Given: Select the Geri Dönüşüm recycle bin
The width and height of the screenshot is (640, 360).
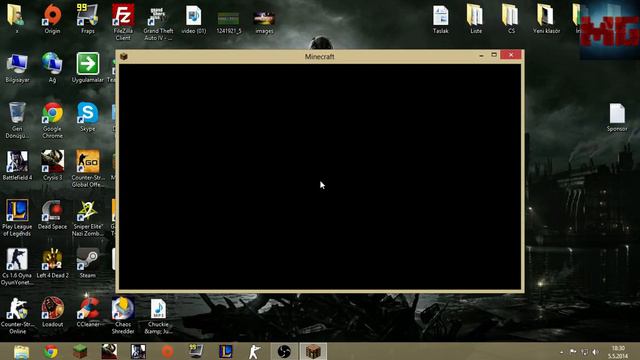Looking at the screenshot, I should (x=17, y=120).
